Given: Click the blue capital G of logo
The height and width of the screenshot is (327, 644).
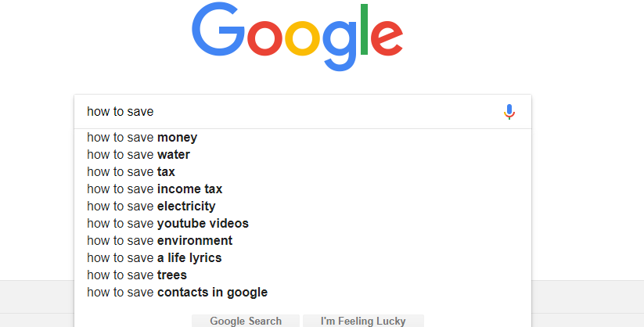Looking at the screenshot, I should (218, 29).
